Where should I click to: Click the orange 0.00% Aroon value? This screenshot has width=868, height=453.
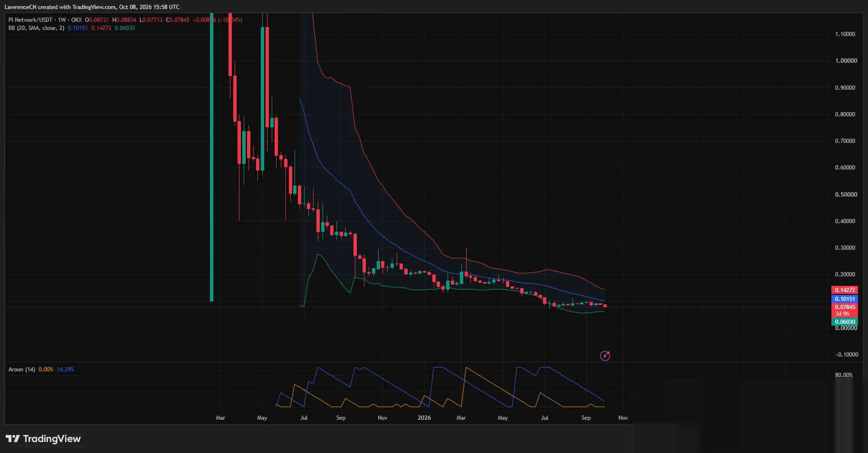tap(46, 369)
